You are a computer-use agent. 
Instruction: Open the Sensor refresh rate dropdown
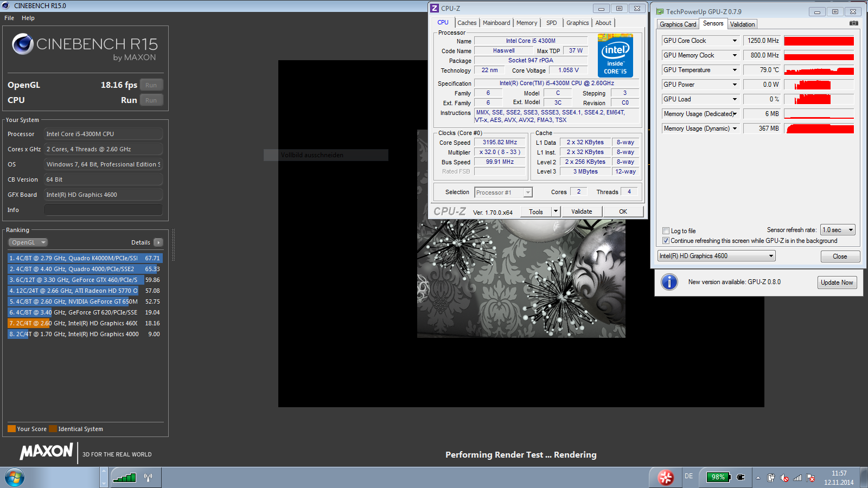coord(838,230)
